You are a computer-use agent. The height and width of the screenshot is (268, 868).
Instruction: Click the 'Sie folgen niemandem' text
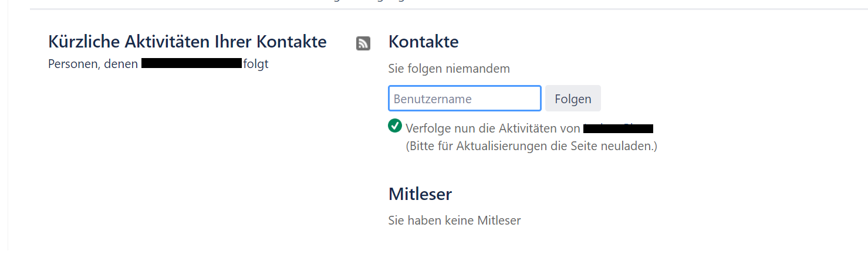(448, 69)
